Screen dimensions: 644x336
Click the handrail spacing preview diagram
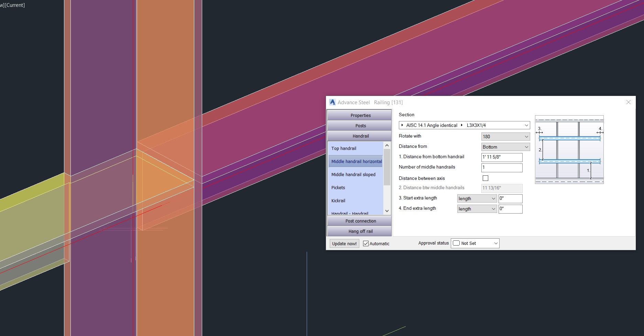click(569, 150)
